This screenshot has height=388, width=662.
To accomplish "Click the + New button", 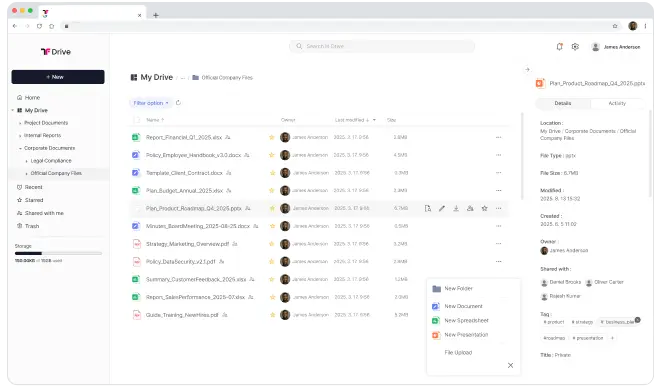I will pos(58,77).
